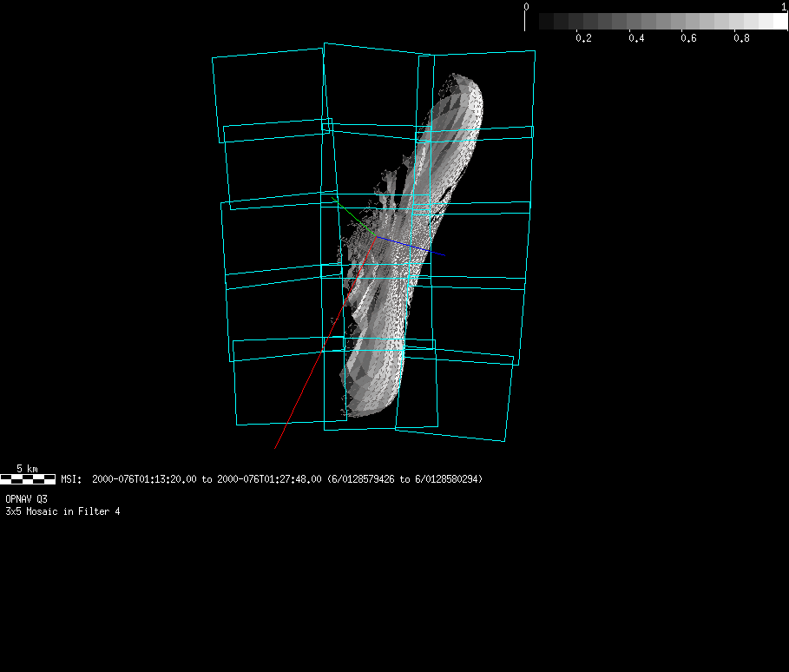Screen dimensions: 789x672
Task: Click the green axis line
Action: (350, 213)
